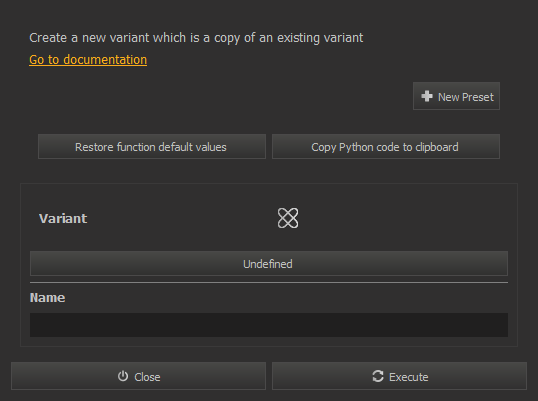
Task: Click the circular arrows icon on Execute
Action: 378,376
